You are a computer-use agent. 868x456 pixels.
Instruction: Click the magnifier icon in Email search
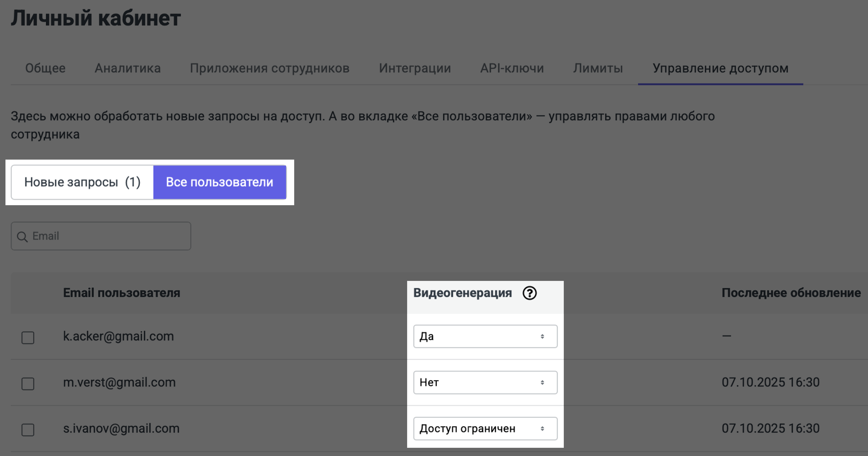coord(22,237)
